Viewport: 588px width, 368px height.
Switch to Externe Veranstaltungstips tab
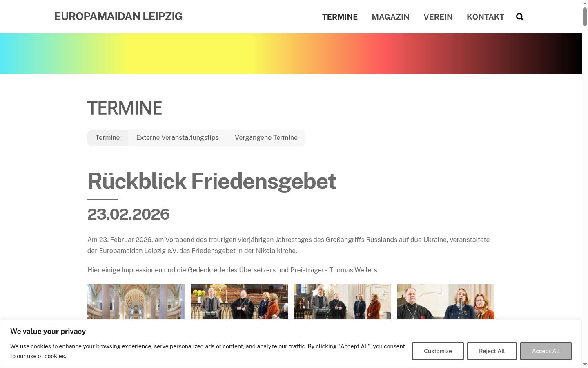[x=177, y=138]
